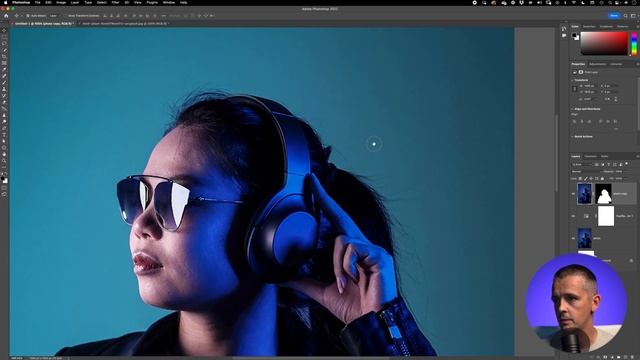Select the Shape tool
The image size is (640, 360).
[x=4, y=148]
